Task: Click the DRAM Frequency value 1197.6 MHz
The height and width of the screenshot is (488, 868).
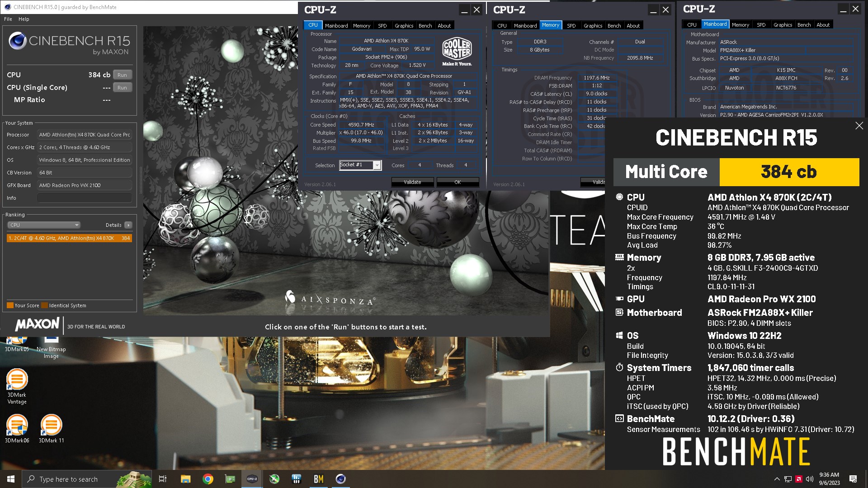Action: (x=596, y=78)
